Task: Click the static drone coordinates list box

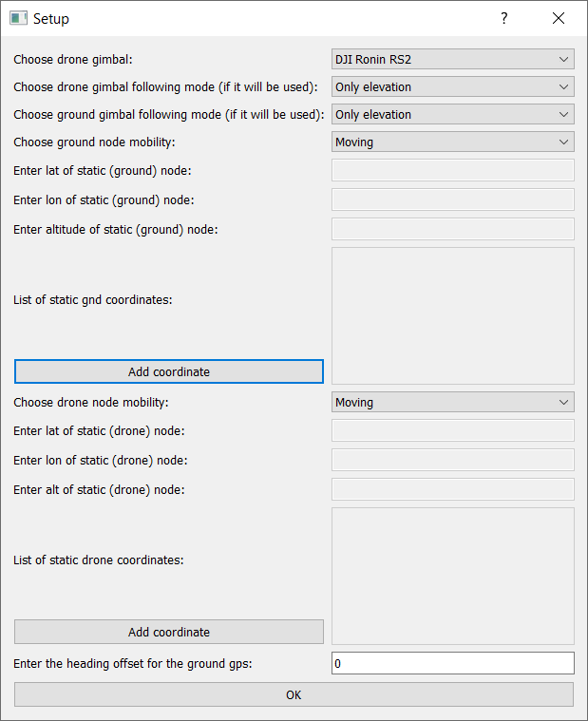Action: (452, 576)
